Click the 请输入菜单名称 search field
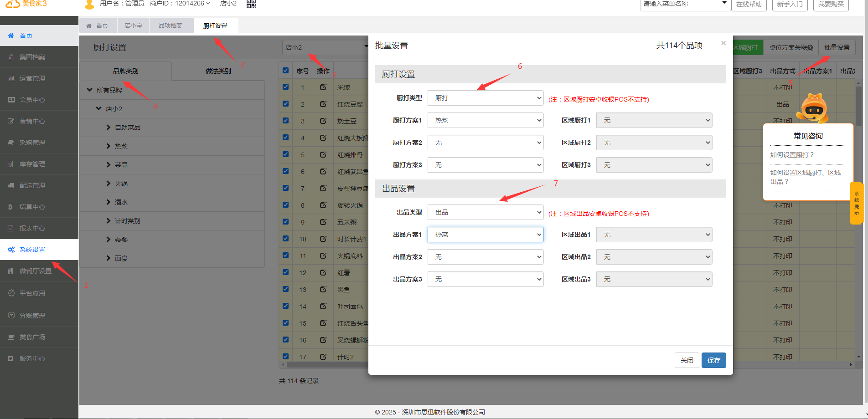Screen dimensions: 868x419 coord(679,4)
